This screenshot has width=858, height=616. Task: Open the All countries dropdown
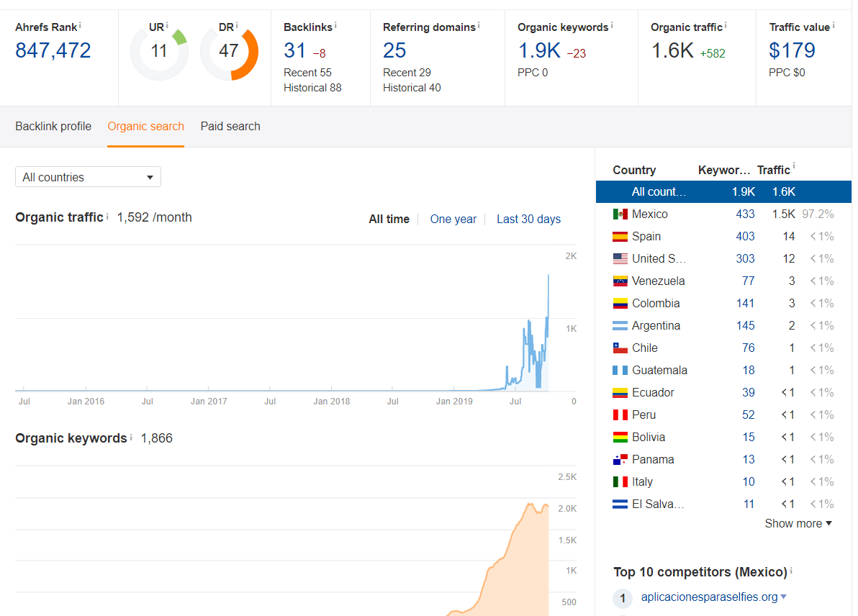click(x=88, y=177)
